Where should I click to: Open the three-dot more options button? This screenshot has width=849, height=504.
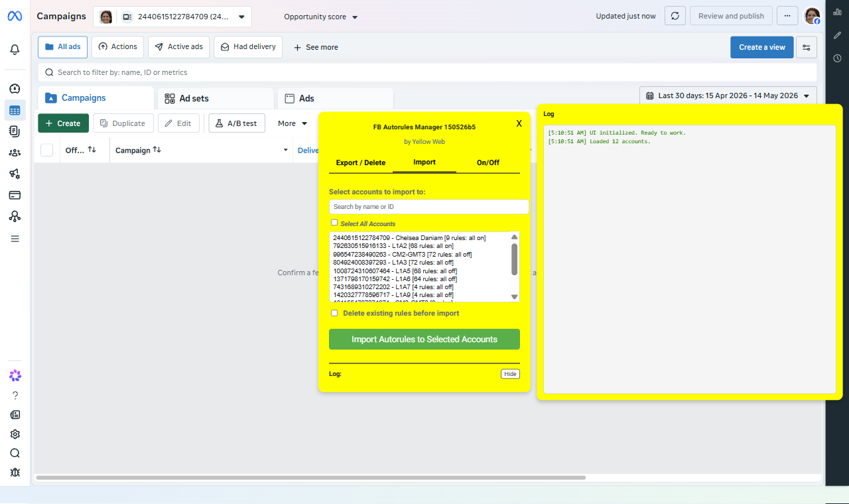[x=787, y=16]
